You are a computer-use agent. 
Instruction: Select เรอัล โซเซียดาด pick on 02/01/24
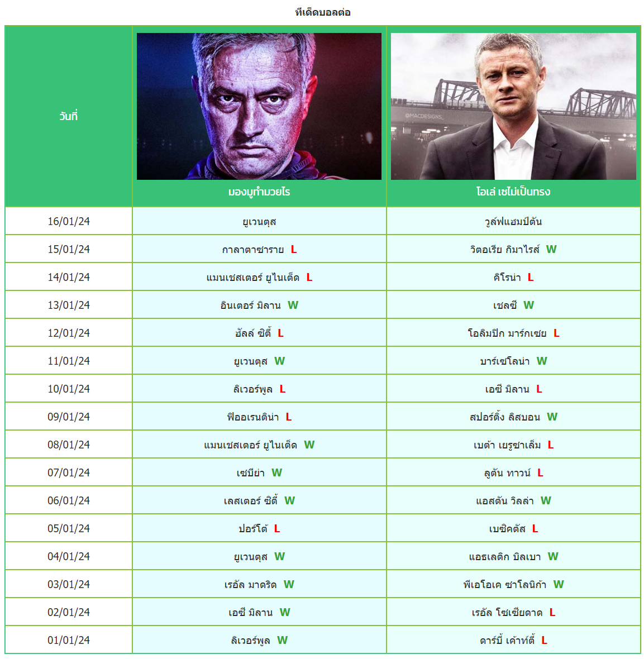tap(507, 613)
